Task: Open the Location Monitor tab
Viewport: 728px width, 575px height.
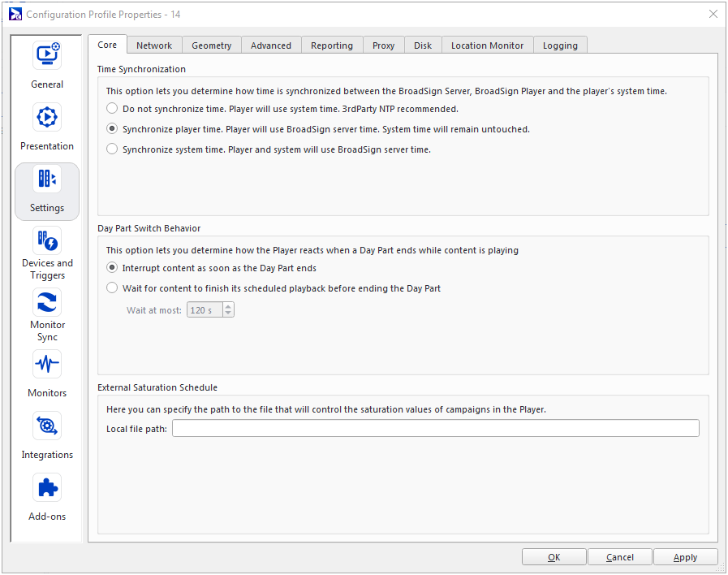Action: 487,45
